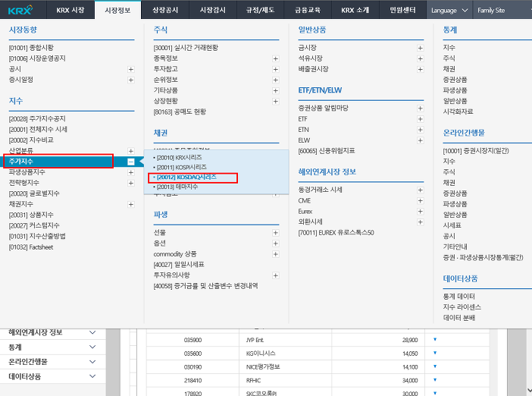
Task: Expand 금시장 plus icon
Action: [420, 49]
